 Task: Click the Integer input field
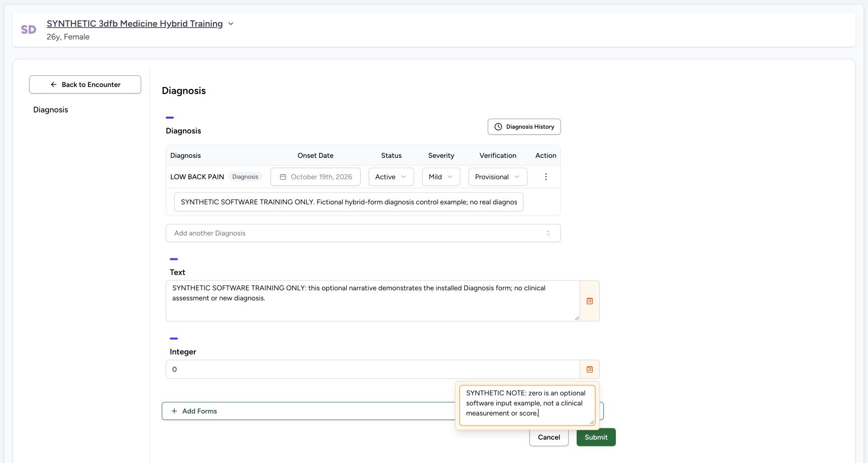coord(373,369)
